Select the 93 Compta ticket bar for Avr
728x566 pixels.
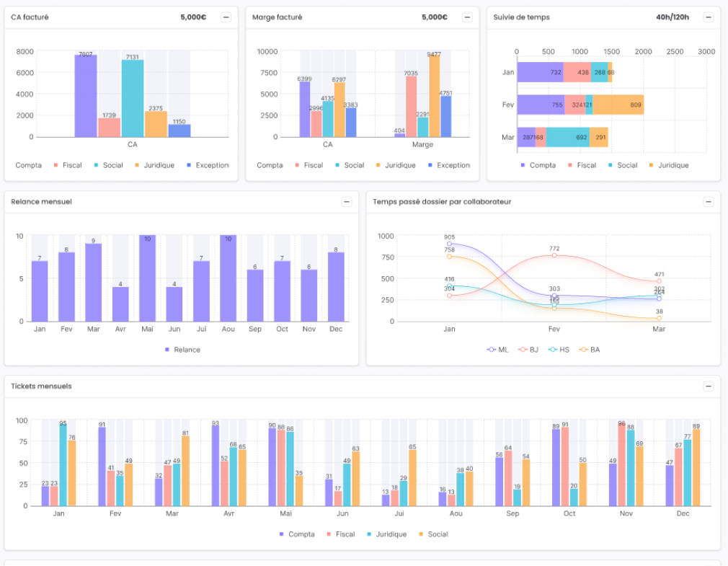pos(216,466)
